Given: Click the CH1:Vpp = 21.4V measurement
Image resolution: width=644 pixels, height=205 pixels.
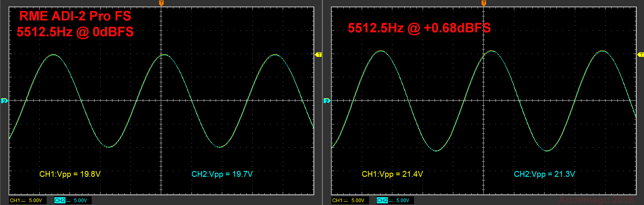Looking at the screenshot, I should coord(392,174).
